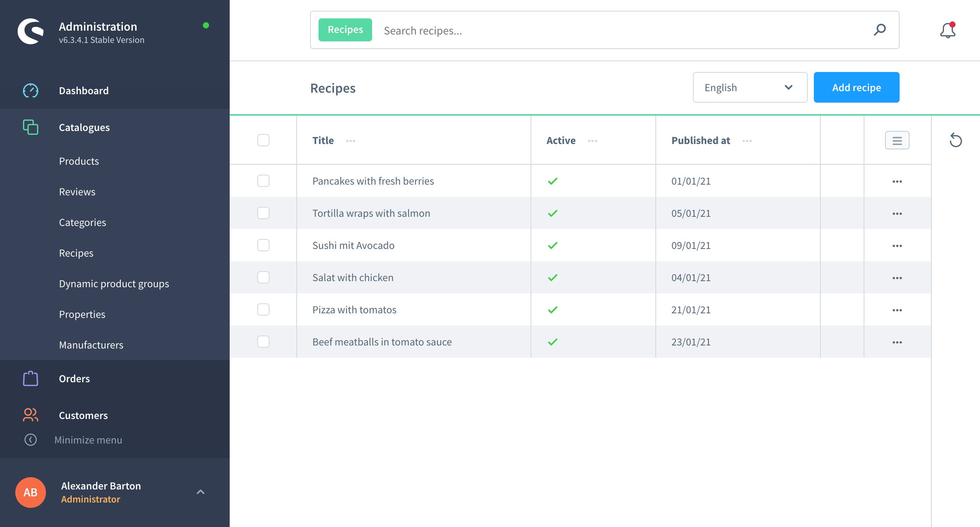Click the Customers people icon
Image resolution: width=980 pixels, height=527 pixels.
[x=31, y=415]
